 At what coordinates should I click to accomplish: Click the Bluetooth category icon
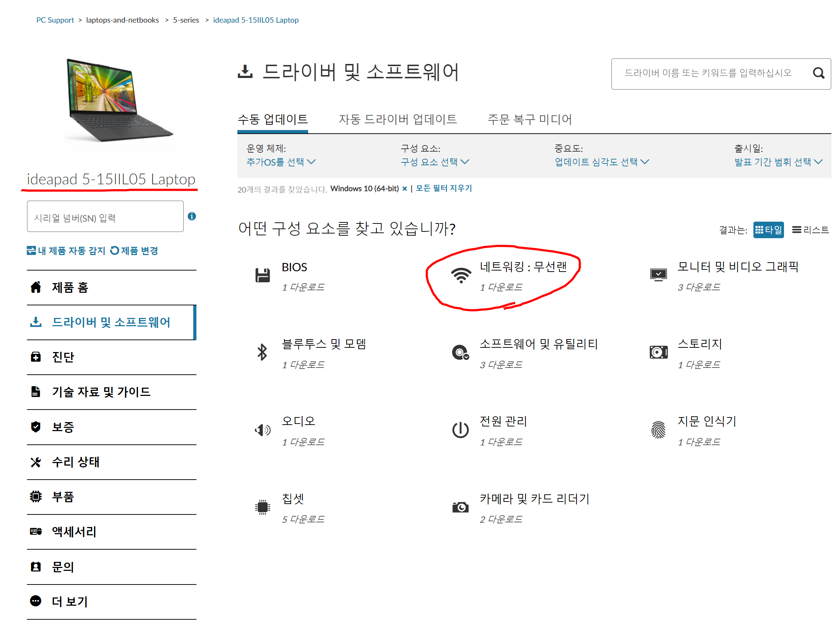point(262,352)
